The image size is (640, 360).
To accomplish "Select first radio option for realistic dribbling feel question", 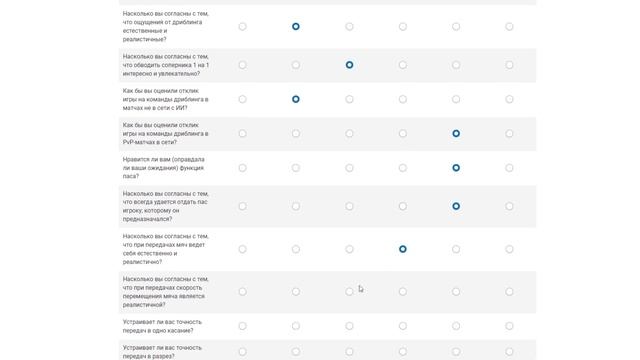I will tap(242, 27).
